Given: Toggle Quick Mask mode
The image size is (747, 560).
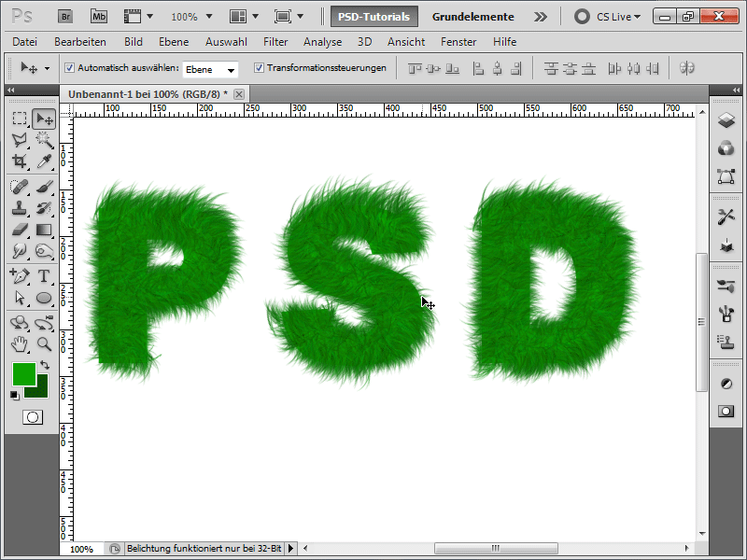Looking at the screenshot, I should click(33, 417).
